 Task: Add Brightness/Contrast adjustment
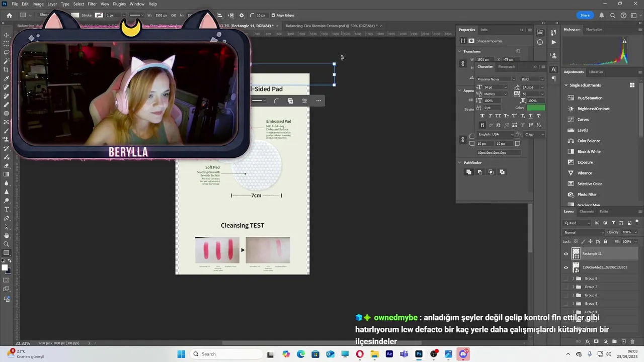[x=593, y=109]
